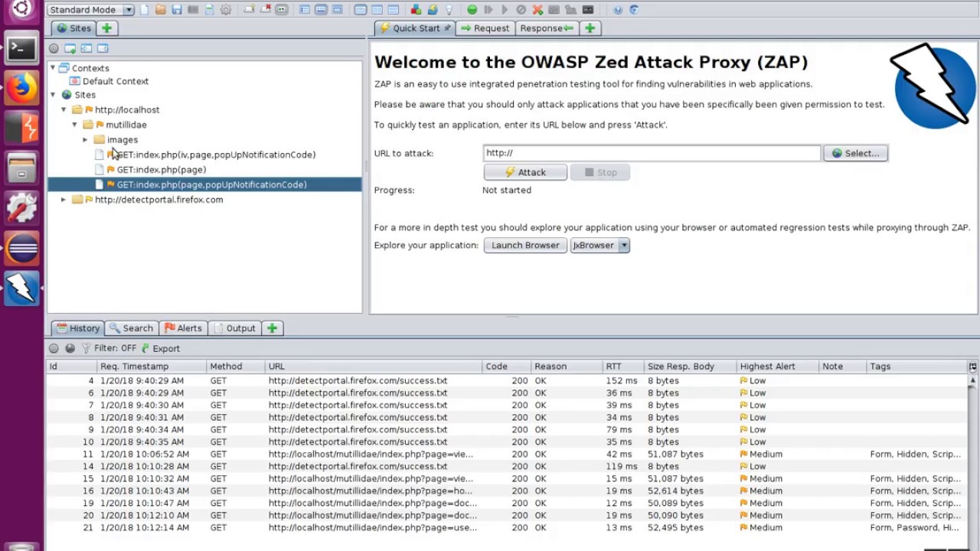Switch to the Response tab

point(546,28)
